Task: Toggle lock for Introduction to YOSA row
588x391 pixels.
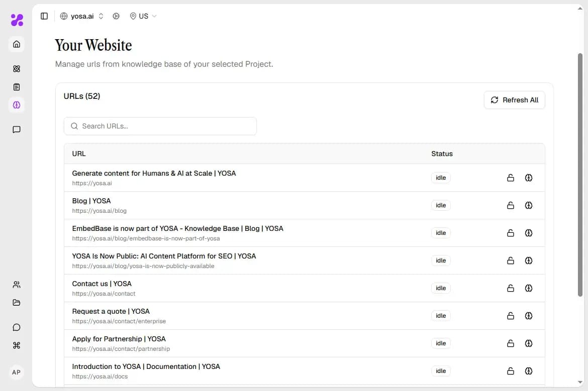Action: point(511,371)
